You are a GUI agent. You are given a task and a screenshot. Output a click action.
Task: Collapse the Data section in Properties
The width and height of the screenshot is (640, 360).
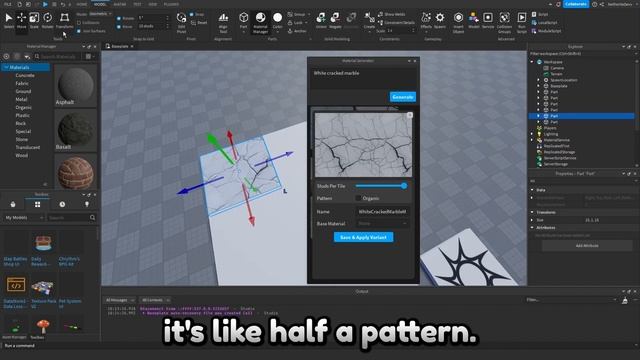532,190
